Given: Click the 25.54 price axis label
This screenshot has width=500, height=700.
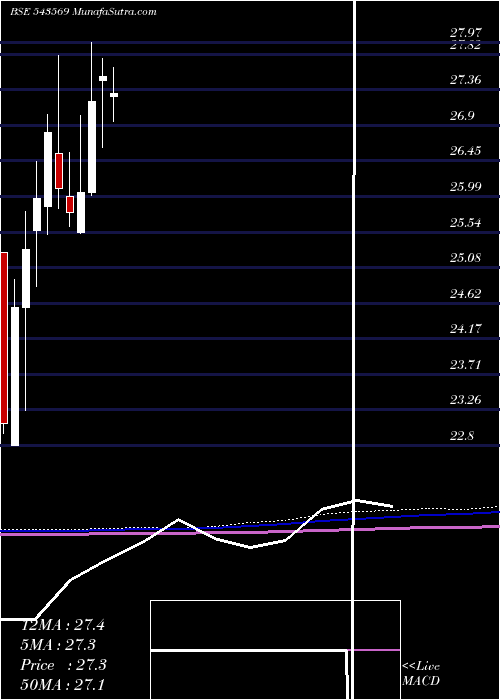Looking at the screenshot, I should [465, 222].
